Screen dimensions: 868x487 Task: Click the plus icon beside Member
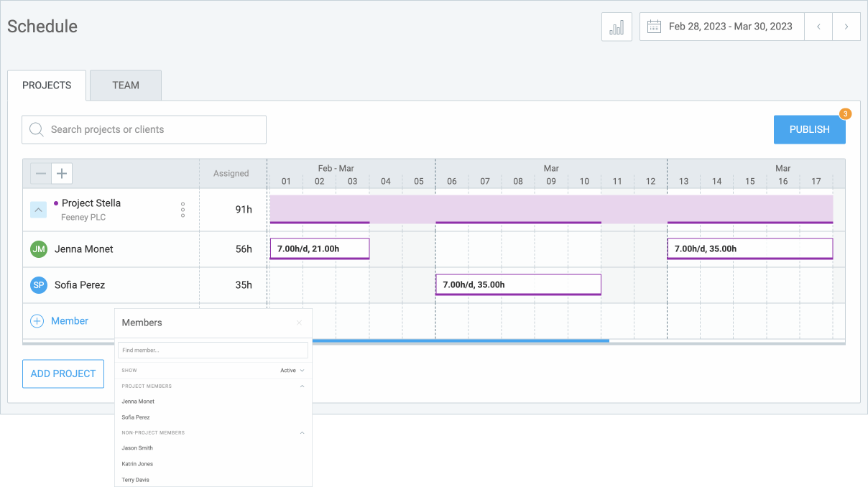pos(37,321)
